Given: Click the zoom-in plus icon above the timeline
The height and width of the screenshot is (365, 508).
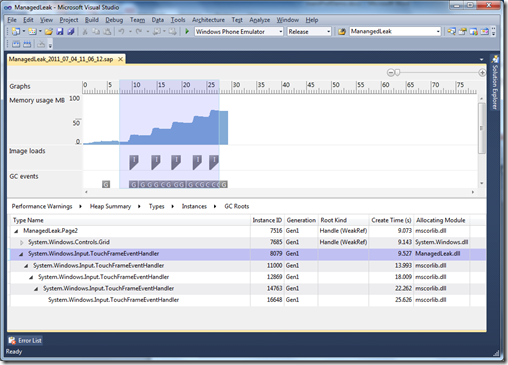Looking at the screenshot, I should [482, 72].
